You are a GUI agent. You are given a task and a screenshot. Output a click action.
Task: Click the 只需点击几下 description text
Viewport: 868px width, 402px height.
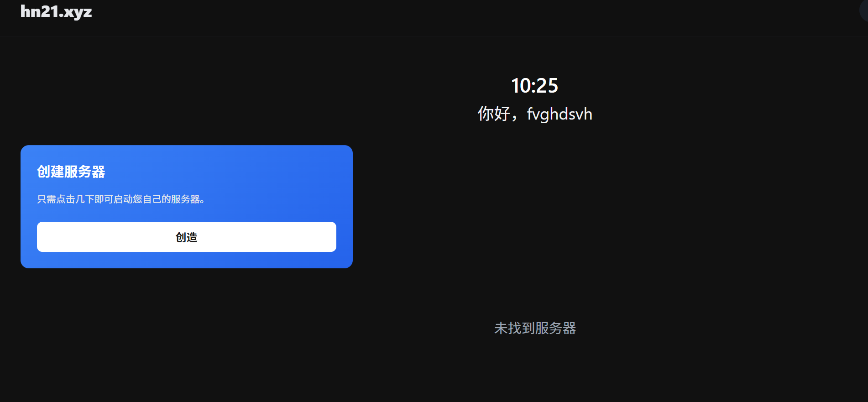121,199
